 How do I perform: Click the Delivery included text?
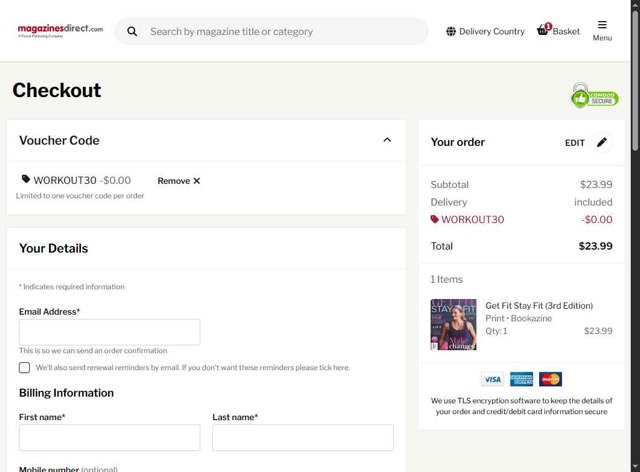coord(593,202)
